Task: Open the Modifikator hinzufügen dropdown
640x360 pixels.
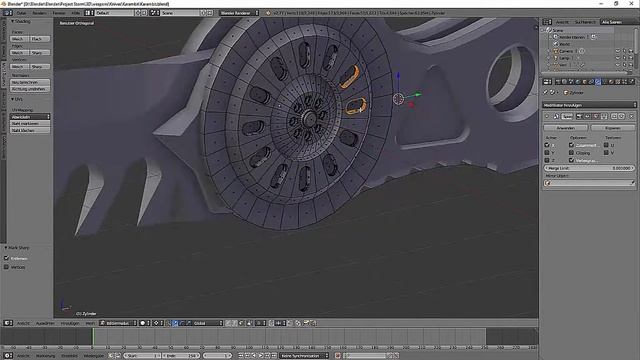Action: [x=589, y=105]
